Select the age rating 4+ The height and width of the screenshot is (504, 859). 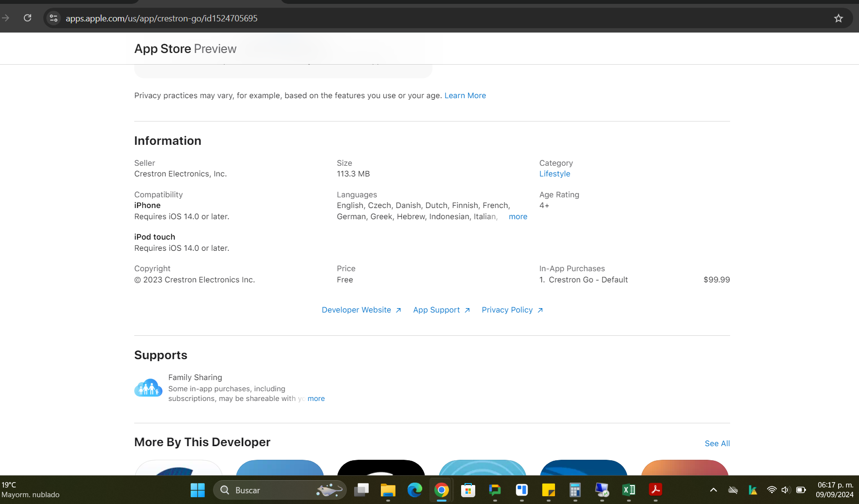coord(544,206)
